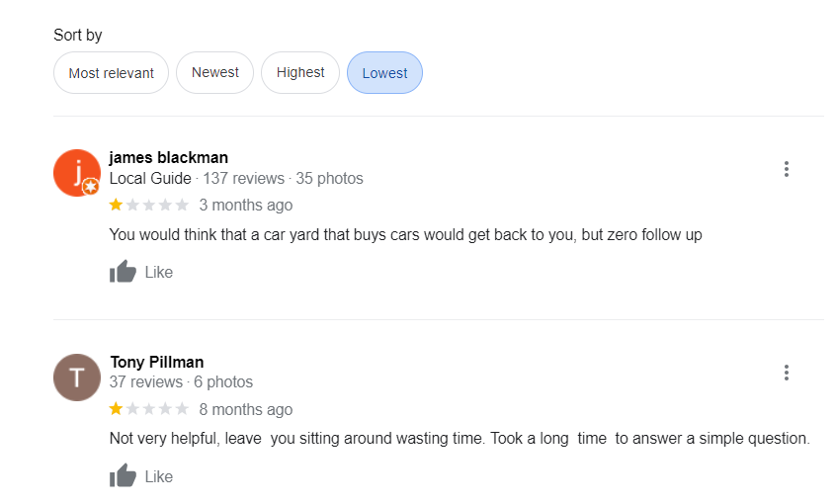Click james blackman's orange profile avatar

76,173
